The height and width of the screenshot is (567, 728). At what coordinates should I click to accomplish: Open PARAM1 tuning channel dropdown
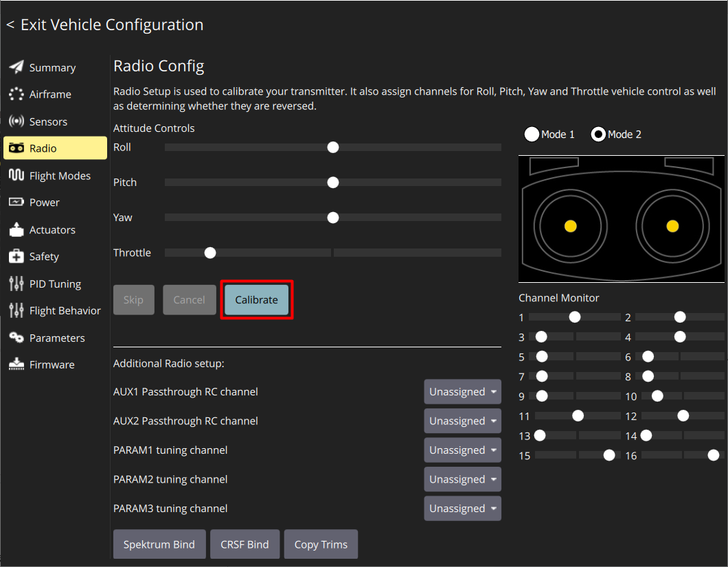point(462,450)
